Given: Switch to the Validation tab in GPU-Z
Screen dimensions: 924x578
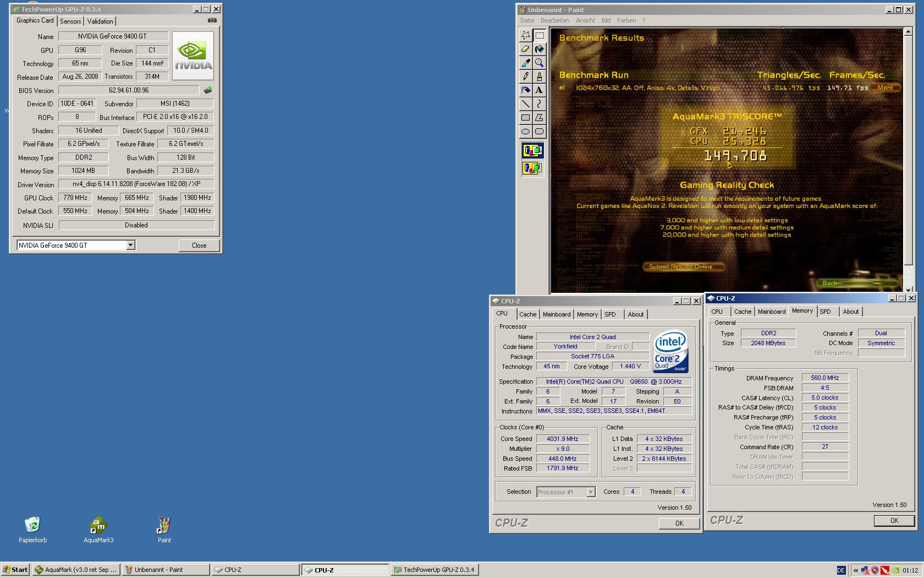Looking at the screenshot, I should [100, 21].
